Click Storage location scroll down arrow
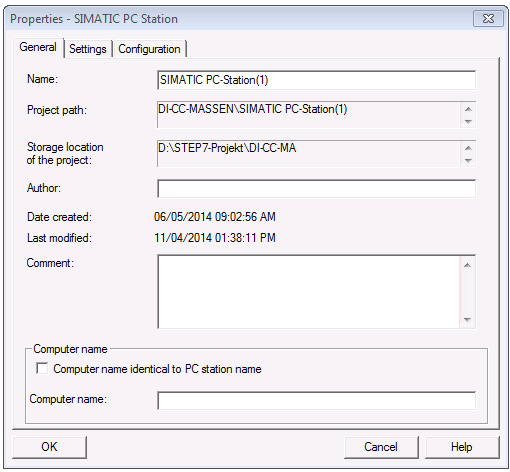510x472 pixels. [468, 161]
